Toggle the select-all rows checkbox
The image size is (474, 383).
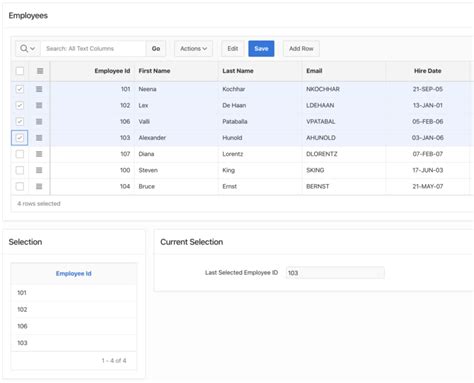pyautogui.click(x=20, y=71)
